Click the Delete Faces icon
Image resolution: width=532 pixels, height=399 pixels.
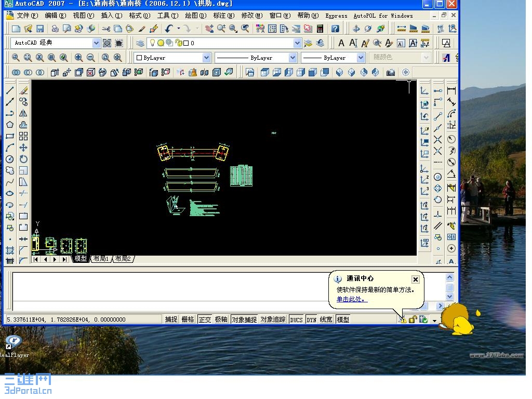tap(90, 72)
